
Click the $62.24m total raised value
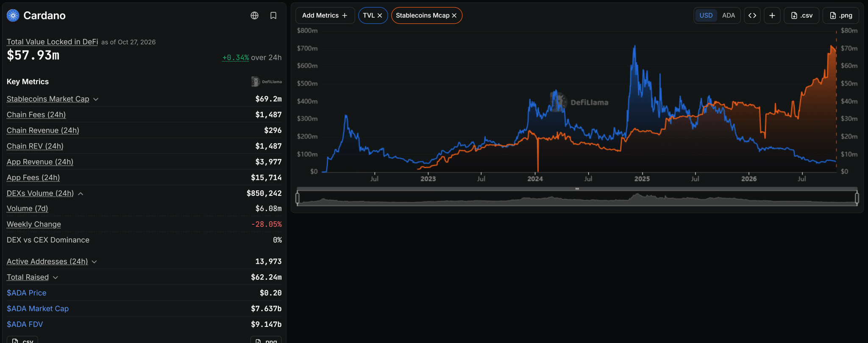coord(266,277)
